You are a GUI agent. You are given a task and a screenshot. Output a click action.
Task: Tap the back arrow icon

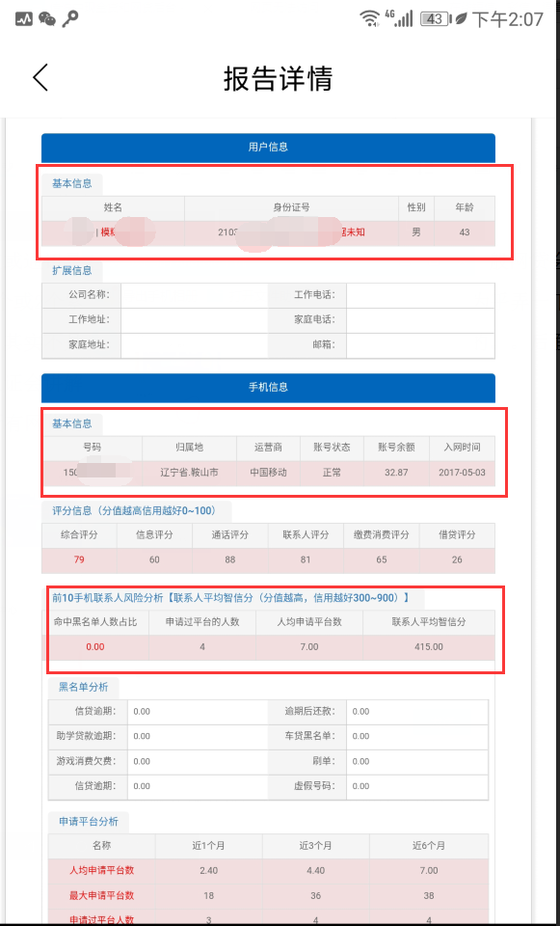click(x=40, y=78)
